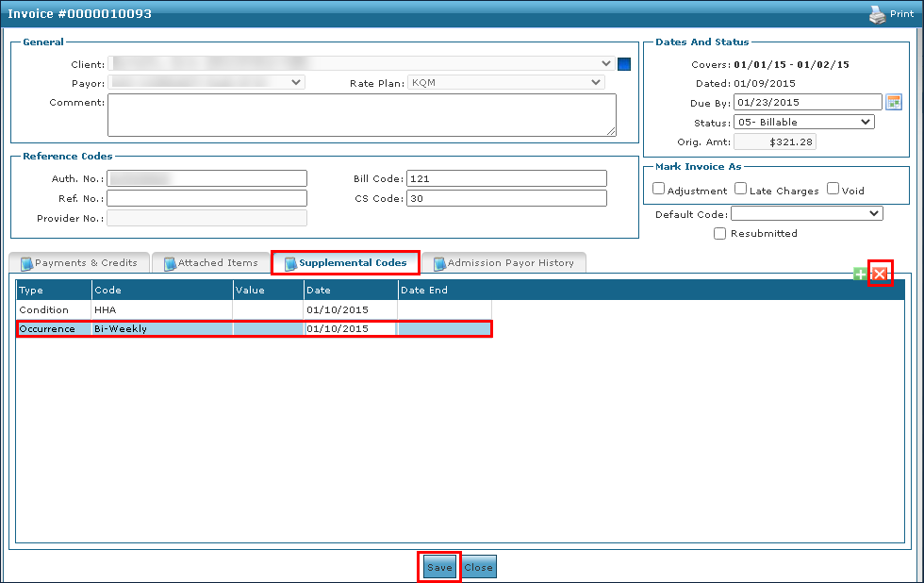924x583 pixels.
Task: Open the Client dropdown
Action: point(362,63)
